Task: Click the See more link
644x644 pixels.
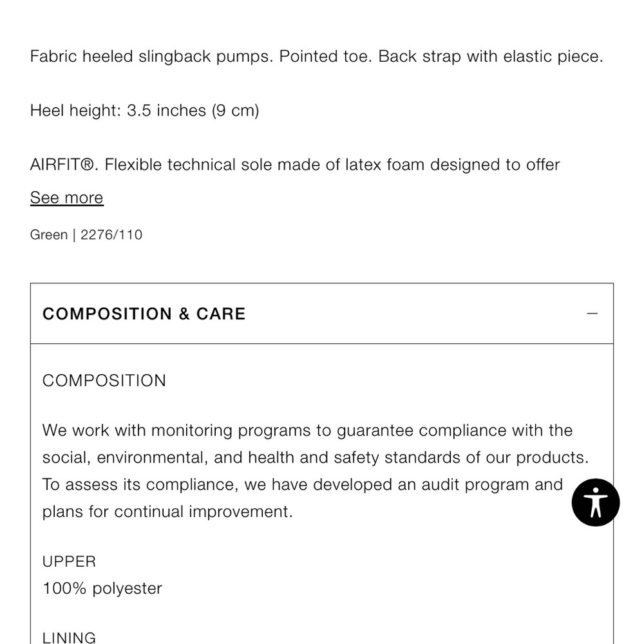Action: click(66, 198)
